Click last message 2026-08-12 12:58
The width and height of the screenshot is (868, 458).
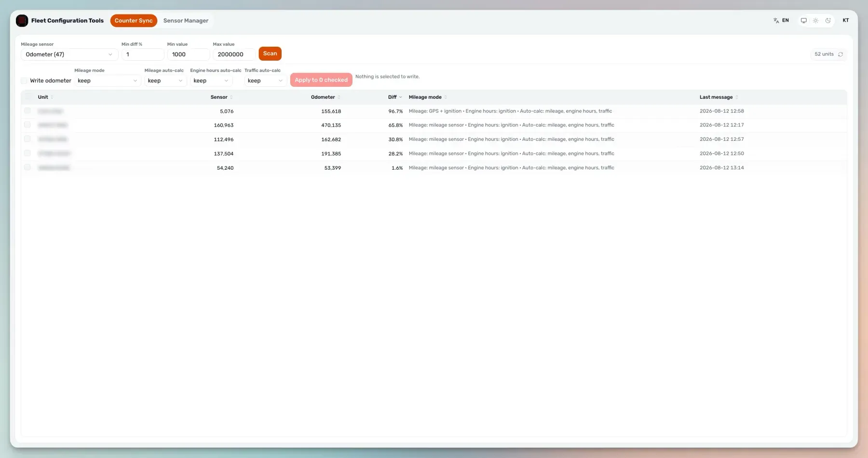point(721,111)
